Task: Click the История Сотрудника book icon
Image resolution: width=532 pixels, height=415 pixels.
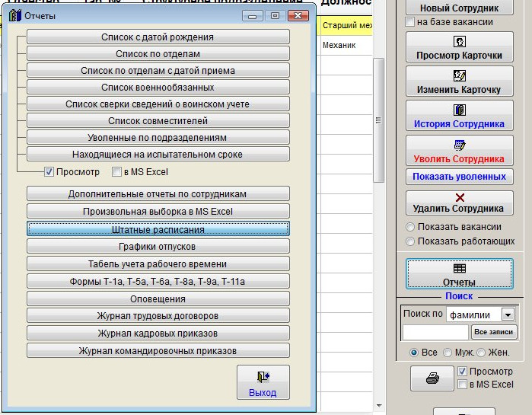Action: pos(460,110)
